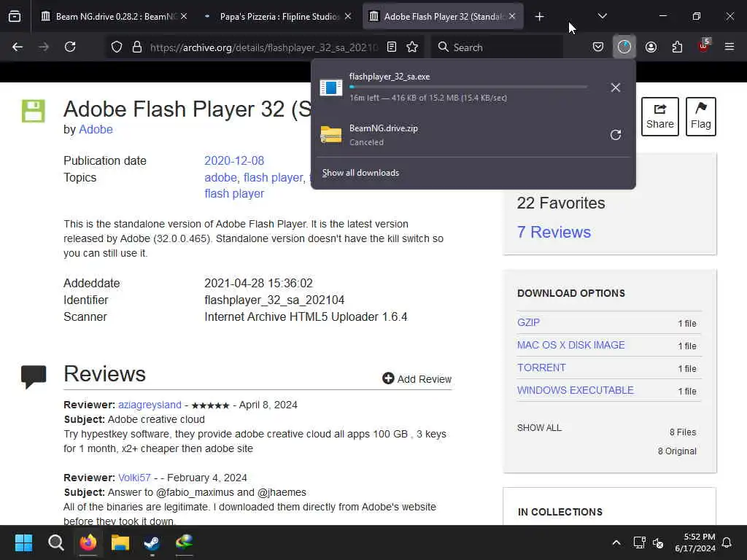Image resolution: width=747 pixels, height=560 pixels.
Task: Focus the archive.org URL address bar
Action: [263, 47]
